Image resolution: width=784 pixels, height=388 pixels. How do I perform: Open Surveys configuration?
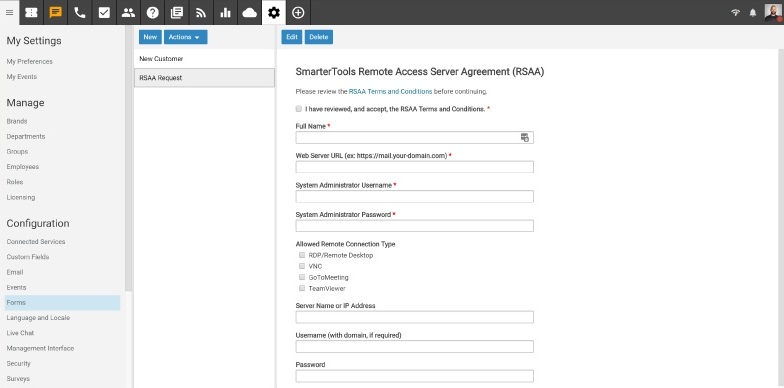18,378
